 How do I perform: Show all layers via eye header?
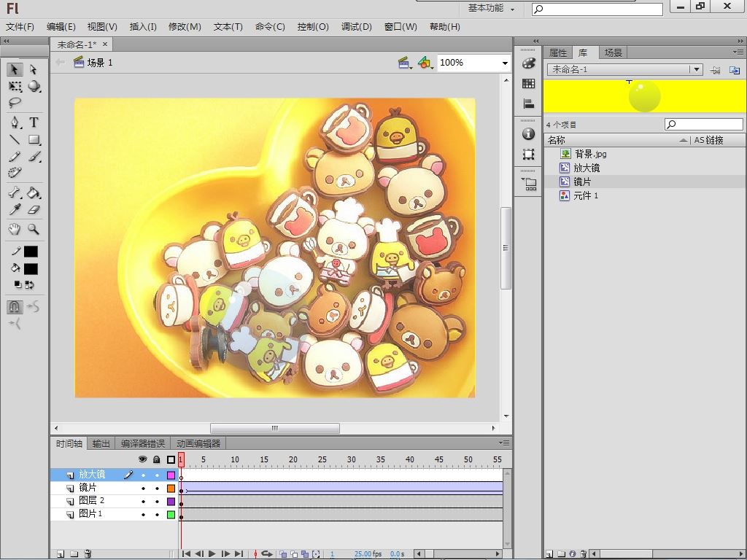[142, 459]
